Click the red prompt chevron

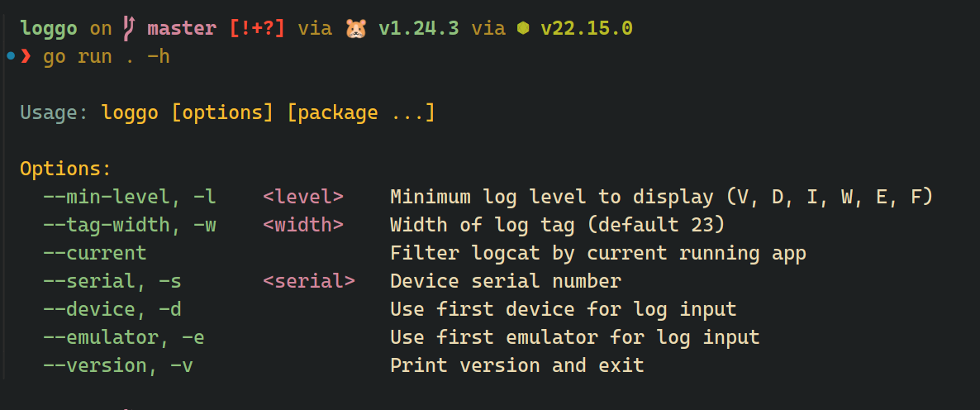point(26,56)
